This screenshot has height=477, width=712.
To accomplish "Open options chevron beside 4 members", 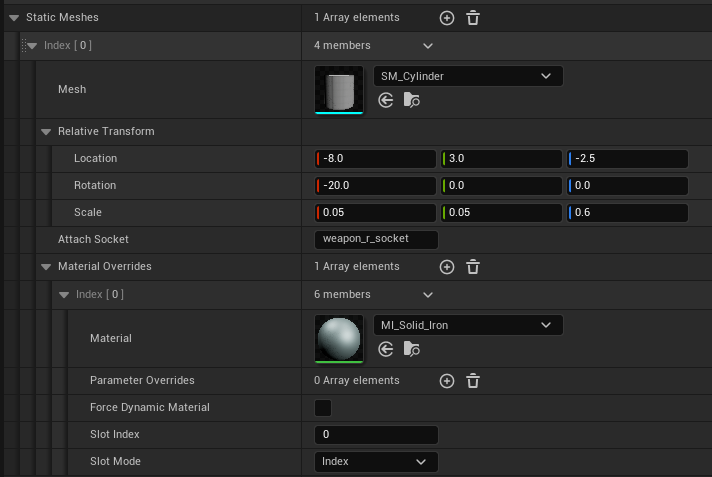I will pos(428,46).
